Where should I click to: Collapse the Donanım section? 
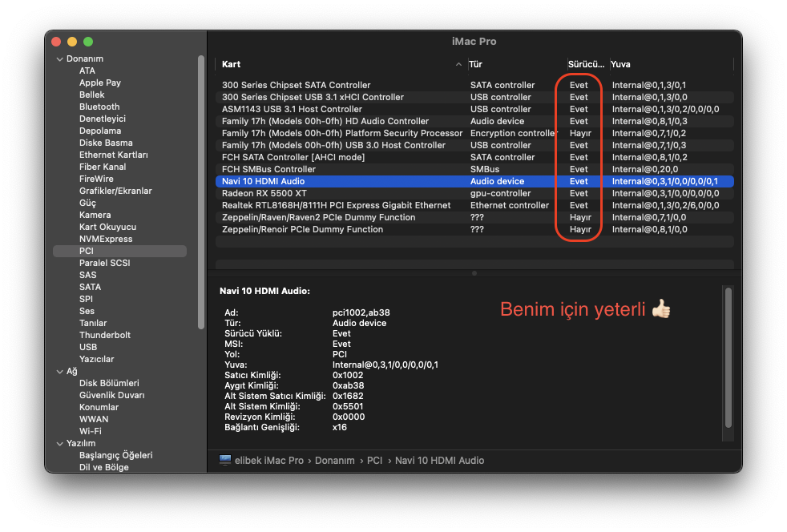pyautogui.click(x=59, y=59)
